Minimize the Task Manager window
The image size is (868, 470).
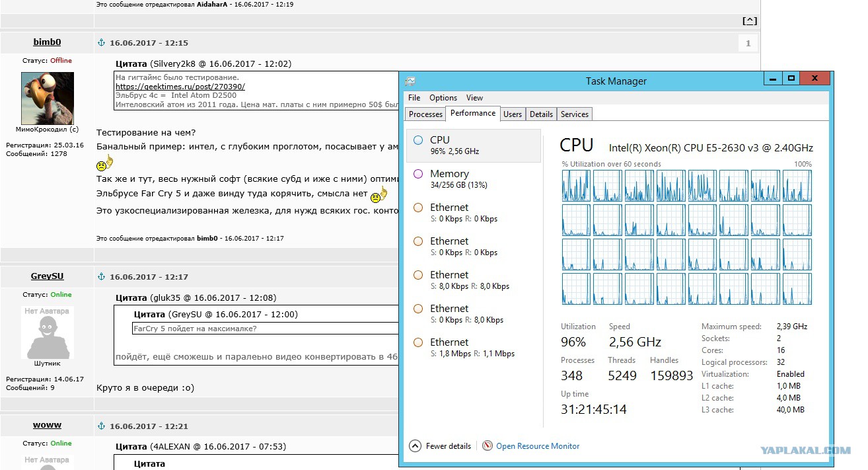(773, 78)
